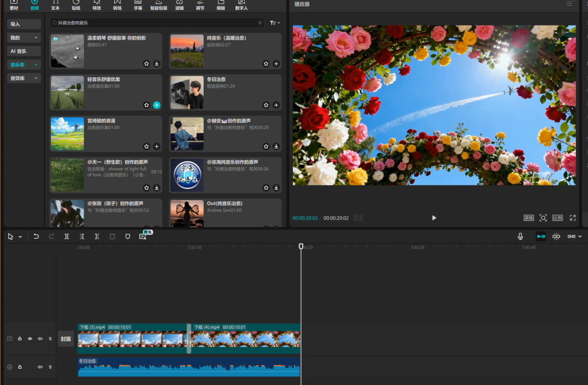Open the 转场 transitions tab
Image resolution: width=588 pixels, height=385 pixels.
118,5
